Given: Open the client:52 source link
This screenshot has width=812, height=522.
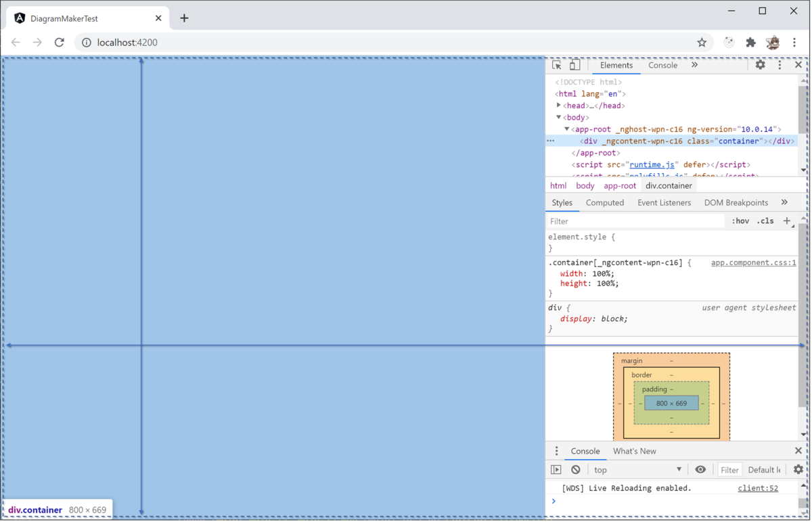Looking at the screenshot, I should [758, 488].
